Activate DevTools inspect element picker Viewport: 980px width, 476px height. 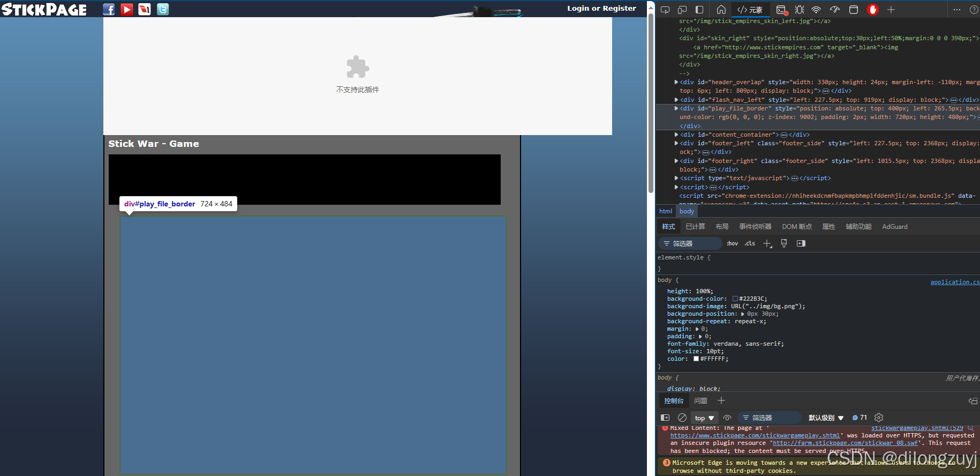(x=665, y=10)
